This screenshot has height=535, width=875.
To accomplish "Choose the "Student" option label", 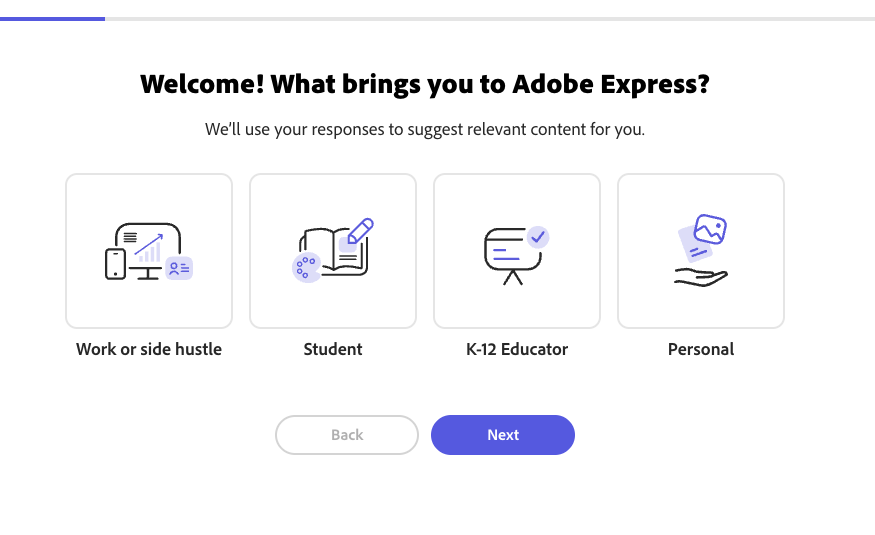I will [x=333, y=349].
